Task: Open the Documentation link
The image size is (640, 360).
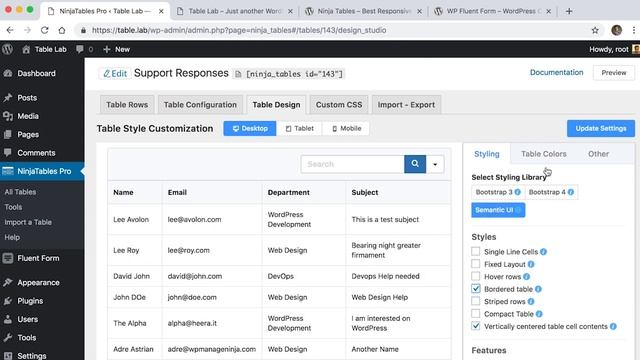Action: pyautogui.click(x=556, y=73)
